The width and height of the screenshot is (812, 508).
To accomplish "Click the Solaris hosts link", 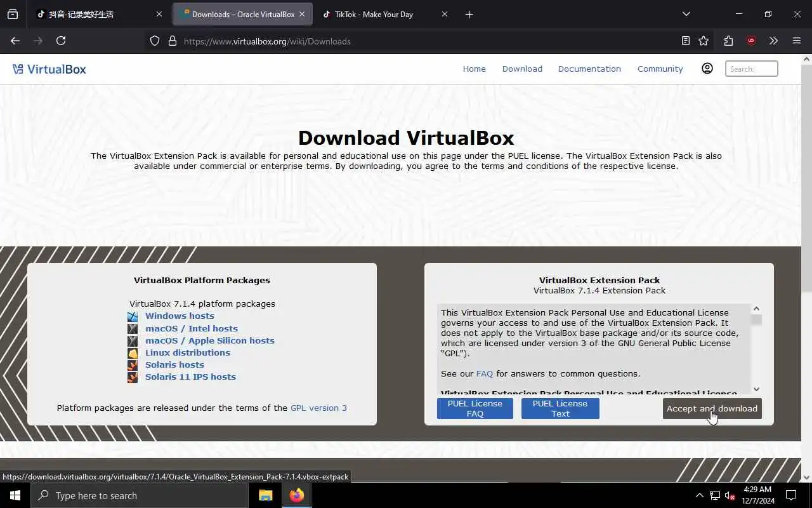I will [174, 364].
